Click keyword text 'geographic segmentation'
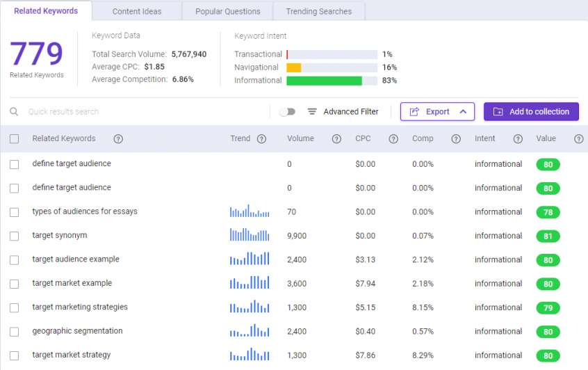Viewport: 588px width, 370px height. click(77, 331)
